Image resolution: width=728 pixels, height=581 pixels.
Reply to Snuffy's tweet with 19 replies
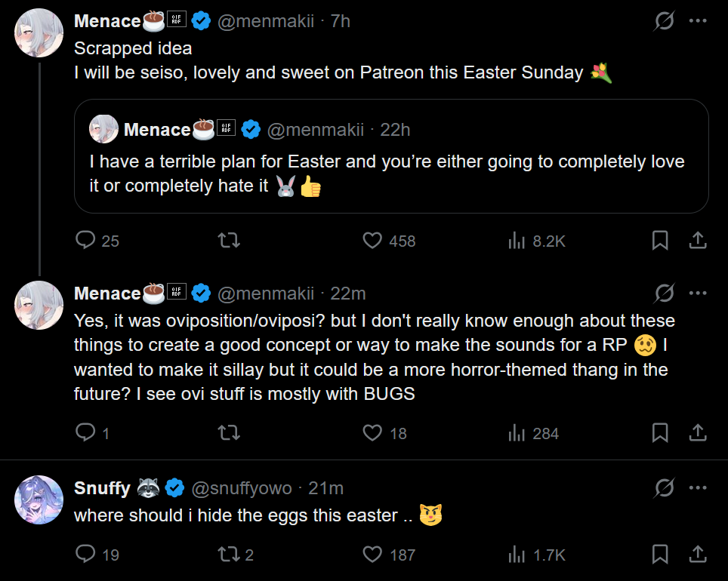tap(87, 555)
